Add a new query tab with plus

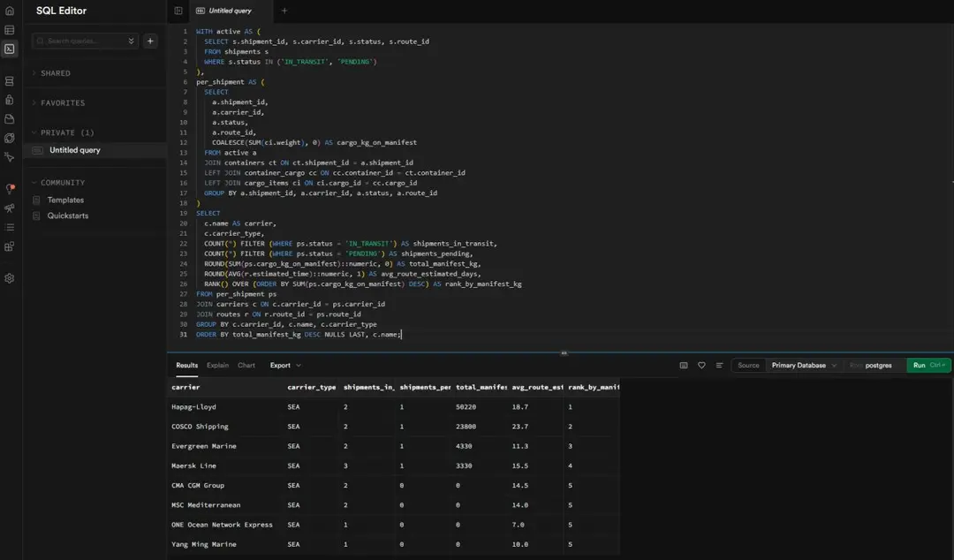pos(284,11)
